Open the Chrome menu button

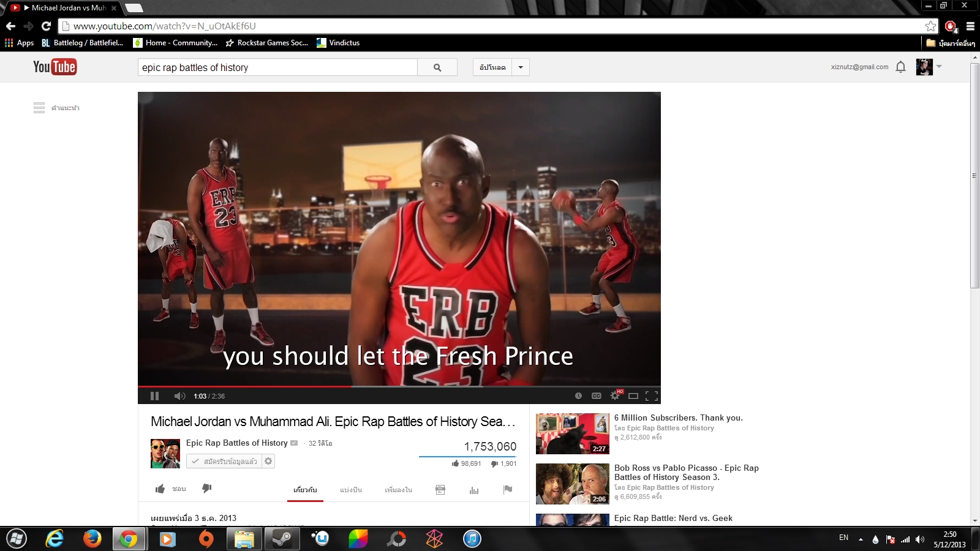pyautogui.click(x=970, y=26)
